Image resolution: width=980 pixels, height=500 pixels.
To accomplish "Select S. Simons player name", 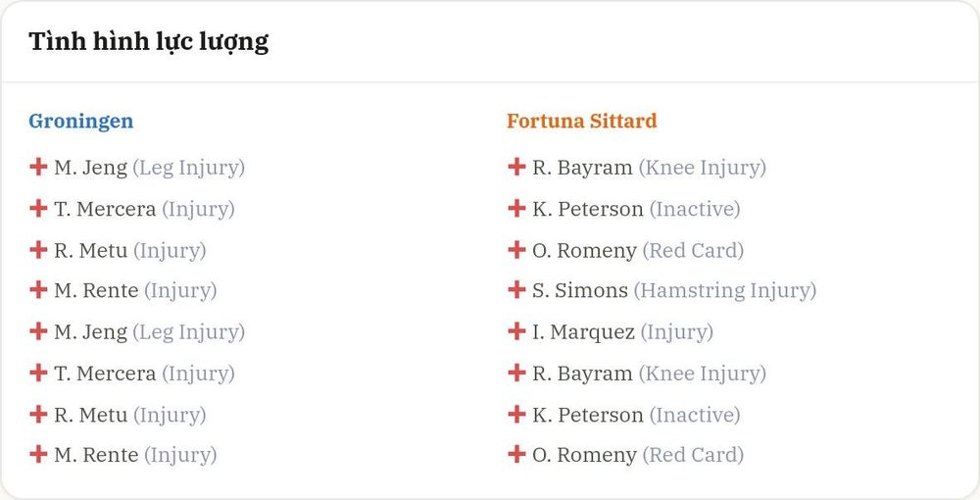I will tap(580, 290).
